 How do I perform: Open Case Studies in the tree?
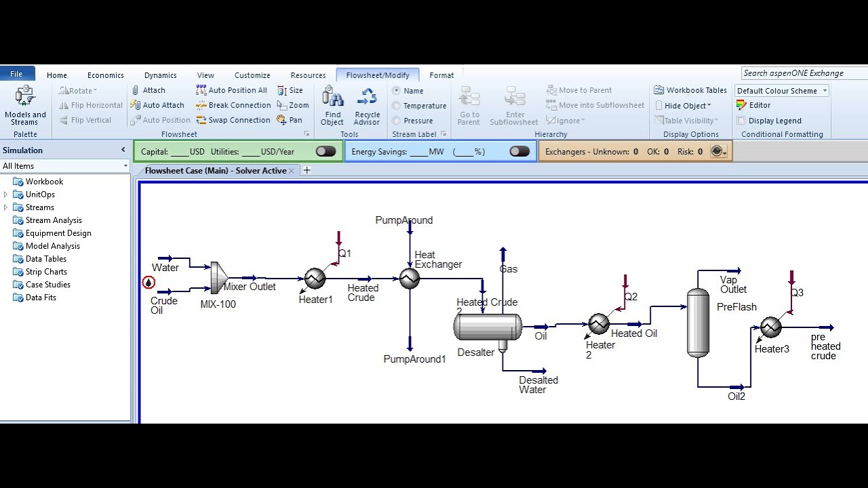click(x=47, y=285)
